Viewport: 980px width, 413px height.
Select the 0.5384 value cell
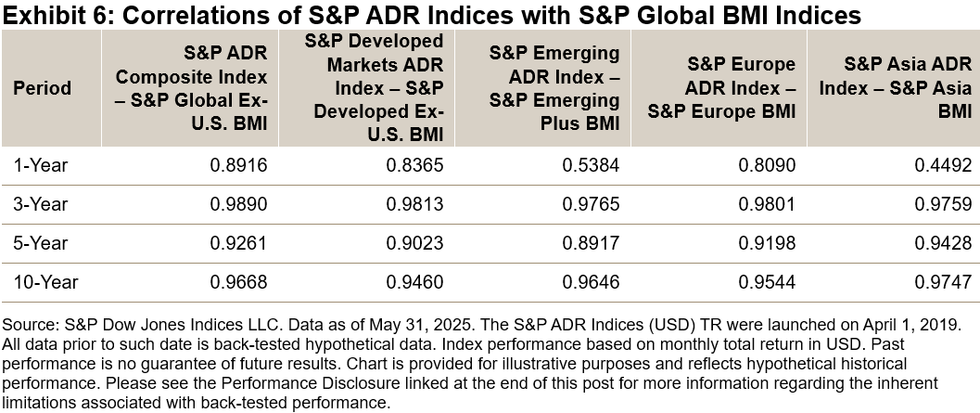(x=592, y=165)
